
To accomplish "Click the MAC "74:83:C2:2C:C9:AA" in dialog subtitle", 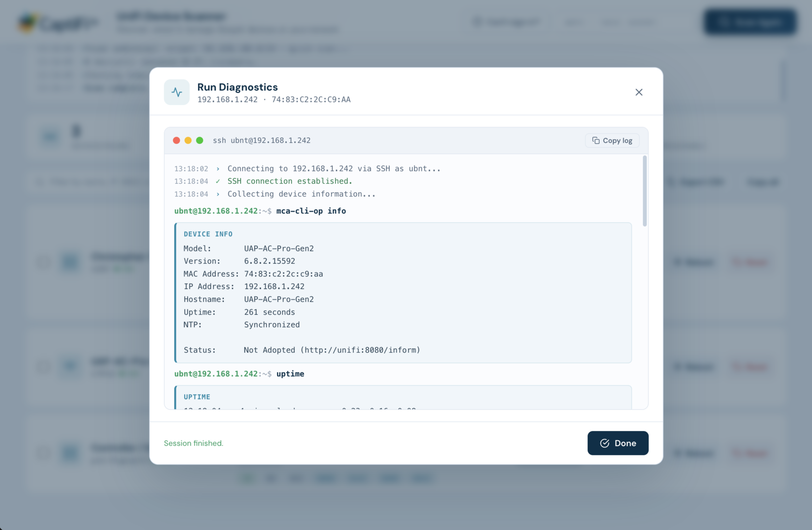I will click(311, 100).
